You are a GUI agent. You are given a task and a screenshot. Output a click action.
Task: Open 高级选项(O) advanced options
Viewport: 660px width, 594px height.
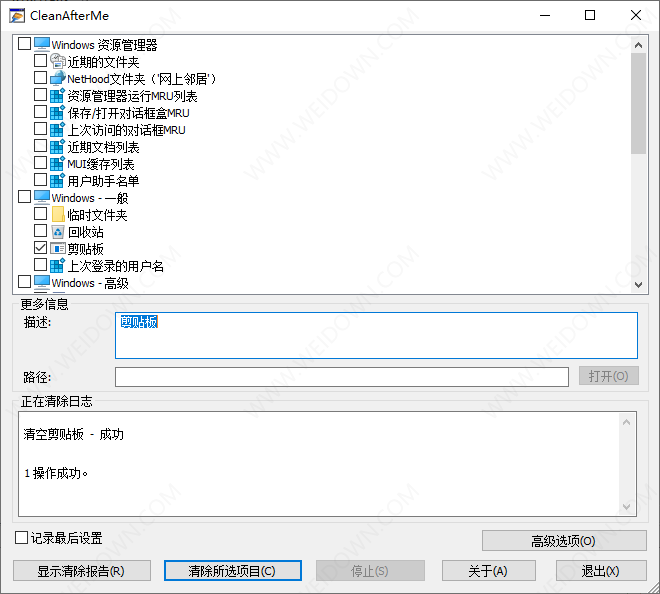(x=564, y=541)
